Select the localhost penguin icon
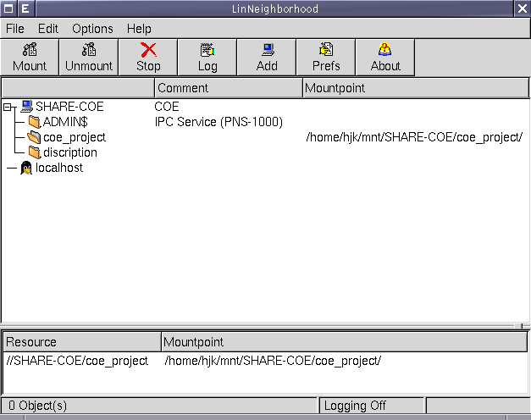531x420 pixels. 26,169
